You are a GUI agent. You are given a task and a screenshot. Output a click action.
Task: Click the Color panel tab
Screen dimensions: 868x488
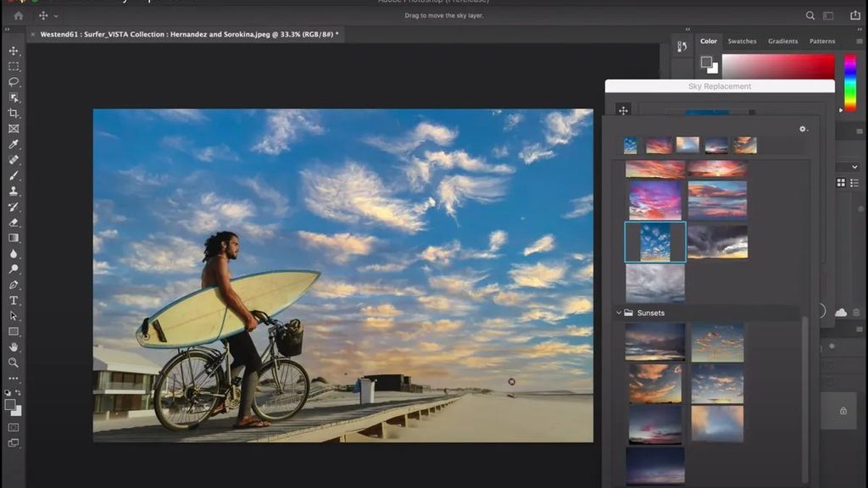coord(709,41)
